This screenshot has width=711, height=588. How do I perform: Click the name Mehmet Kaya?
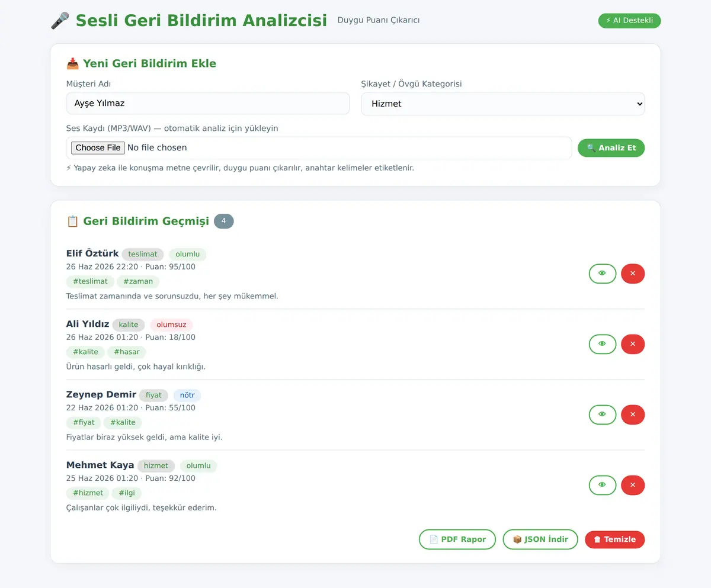click(x=100, y=465)
